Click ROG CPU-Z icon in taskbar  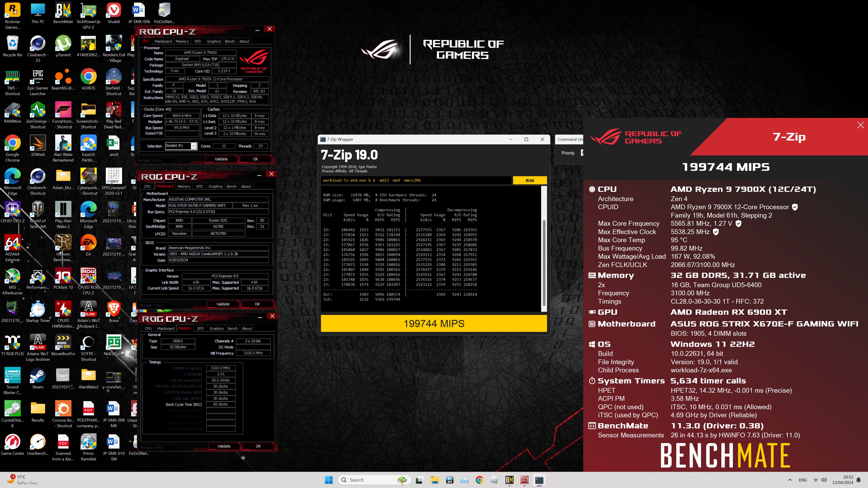[x=524, y=480]
